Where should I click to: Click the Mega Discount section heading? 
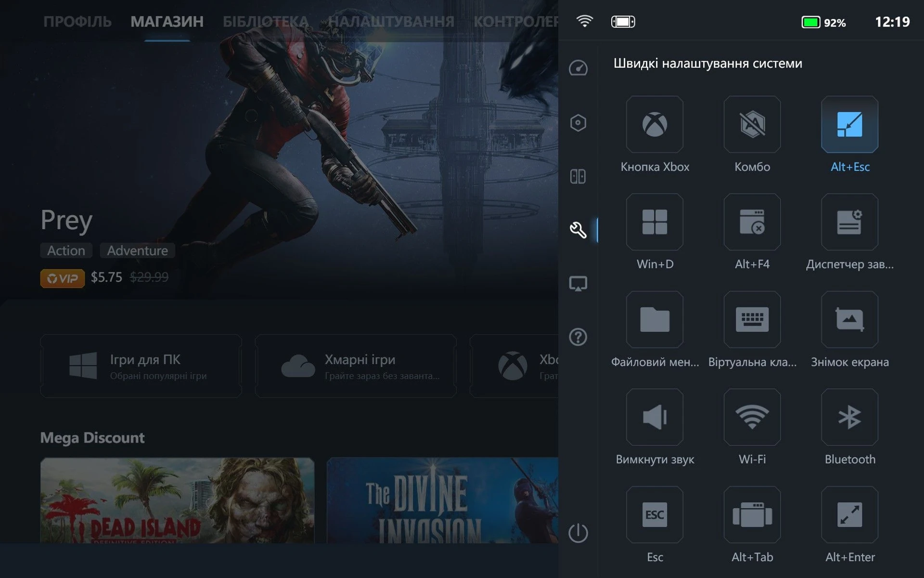(92, 437)
